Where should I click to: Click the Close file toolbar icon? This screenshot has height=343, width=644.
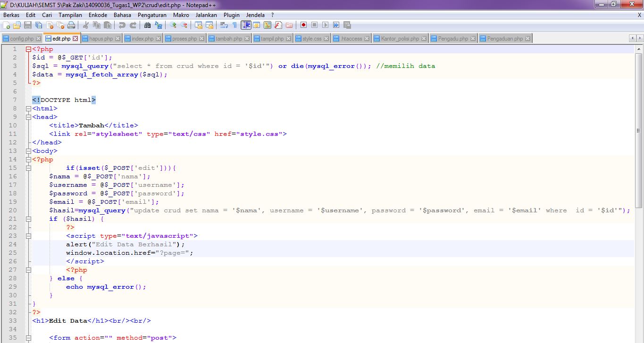(50, 25)
